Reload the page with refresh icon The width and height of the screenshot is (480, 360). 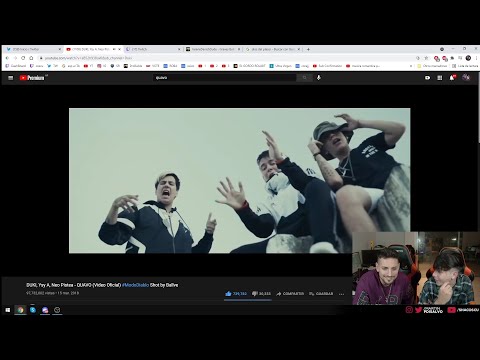[23, 58]
